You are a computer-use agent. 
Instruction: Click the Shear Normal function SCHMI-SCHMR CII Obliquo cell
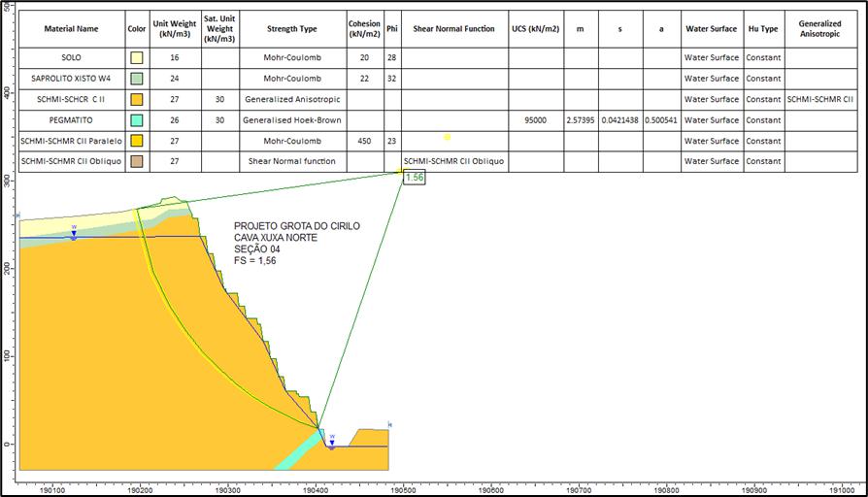[x=454, y=161]
